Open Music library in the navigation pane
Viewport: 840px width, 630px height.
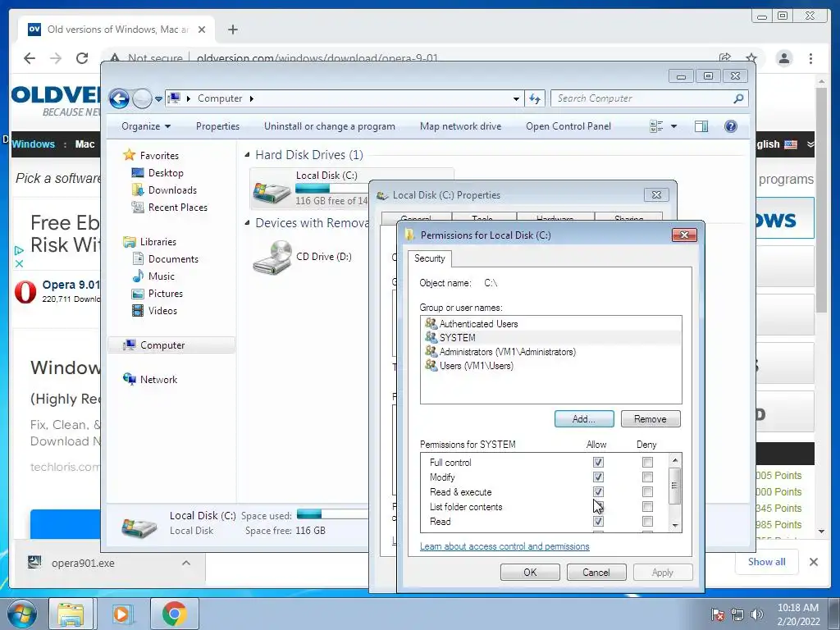click(162, 276)
